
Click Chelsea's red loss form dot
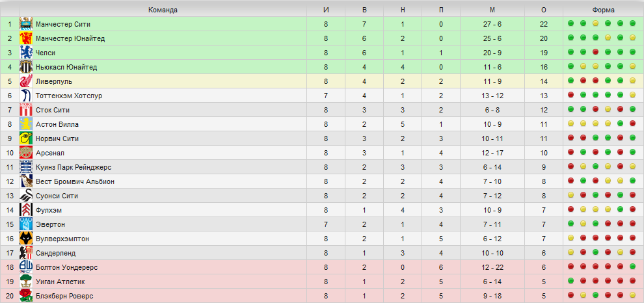coord(595,52)
